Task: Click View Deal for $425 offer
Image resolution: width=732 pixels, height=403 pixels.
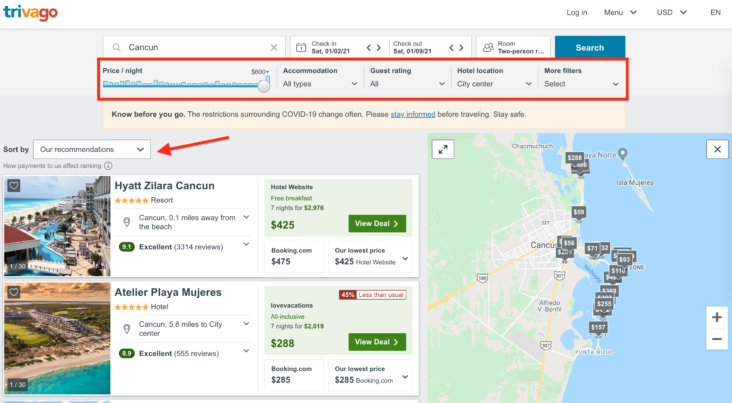Action: pyautogui.click(x=377, y=224)
